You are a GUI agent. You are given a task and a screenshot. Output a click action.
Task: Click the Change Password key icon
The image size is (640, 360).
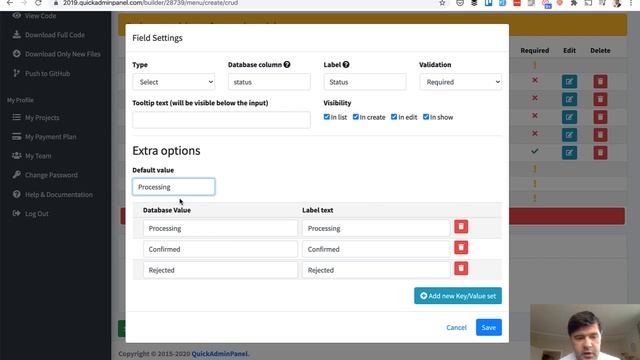tap(16, 175)
